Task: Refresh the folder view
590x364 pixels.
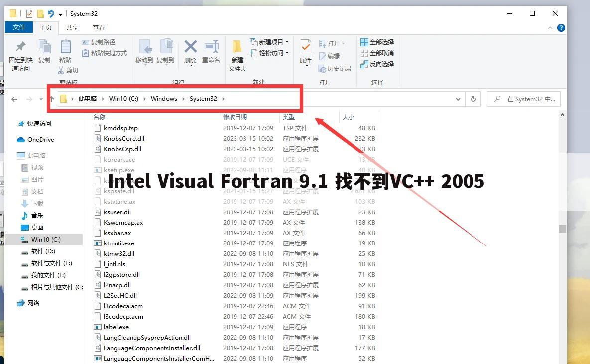Action: coord(473,99)
